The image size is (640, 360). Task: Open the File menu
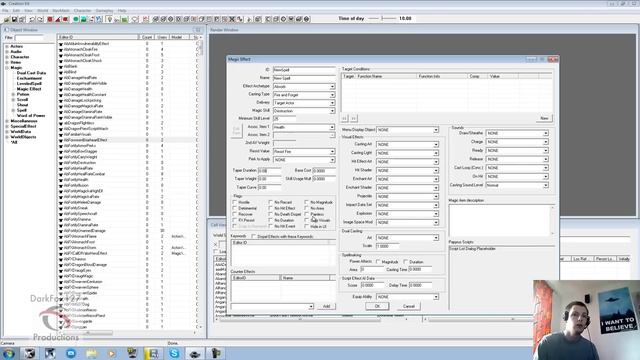5,11
